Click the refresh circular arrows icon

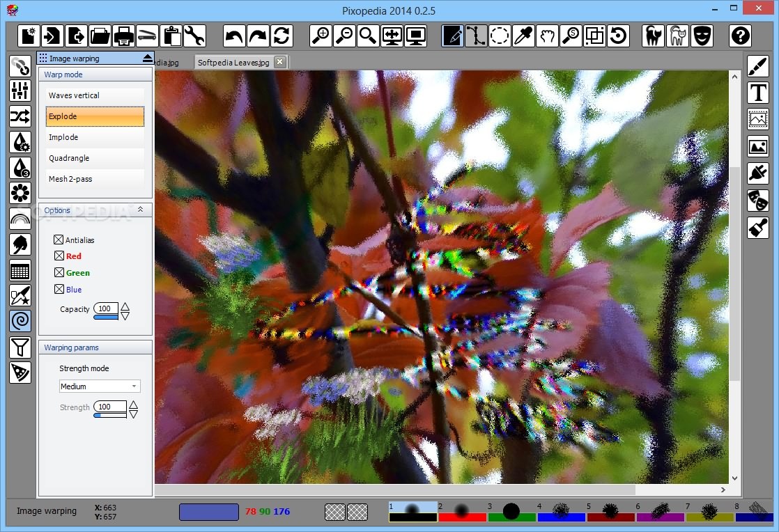click(x=281, y=36)
